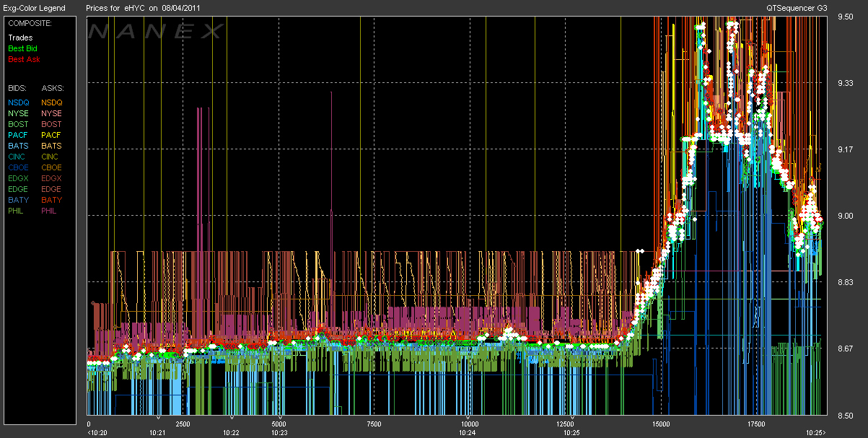The height and width of the screenshot is (438, 868).
Task: Click the 10:25 marker below 12500
Action: [571, 433]
